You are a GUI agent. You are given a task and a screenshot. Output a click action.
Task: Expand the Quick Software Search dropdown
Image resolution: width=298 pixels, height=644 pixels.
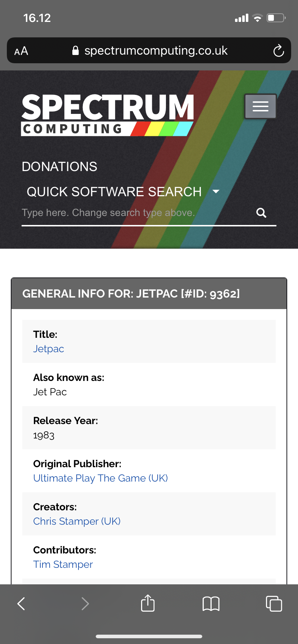[x=123, y=192]
